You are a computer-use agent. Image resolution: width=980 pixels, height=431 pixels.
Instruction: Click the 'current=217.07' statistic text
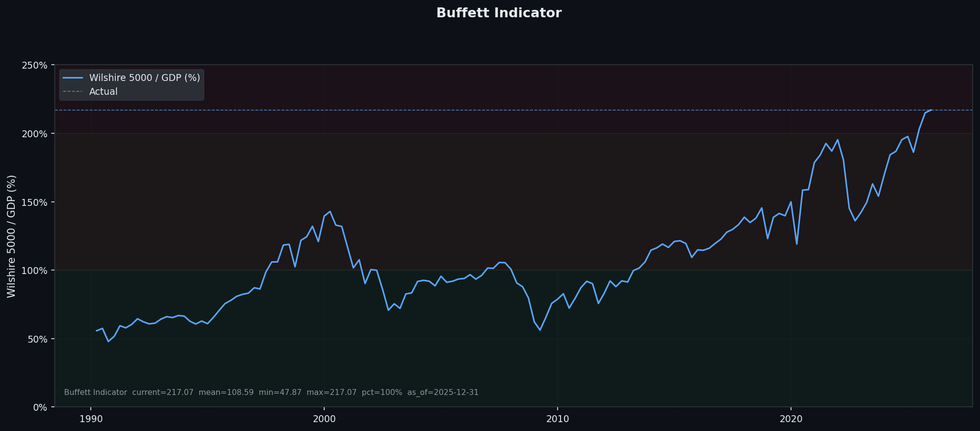pyautogui.click(x=163, y=392)
